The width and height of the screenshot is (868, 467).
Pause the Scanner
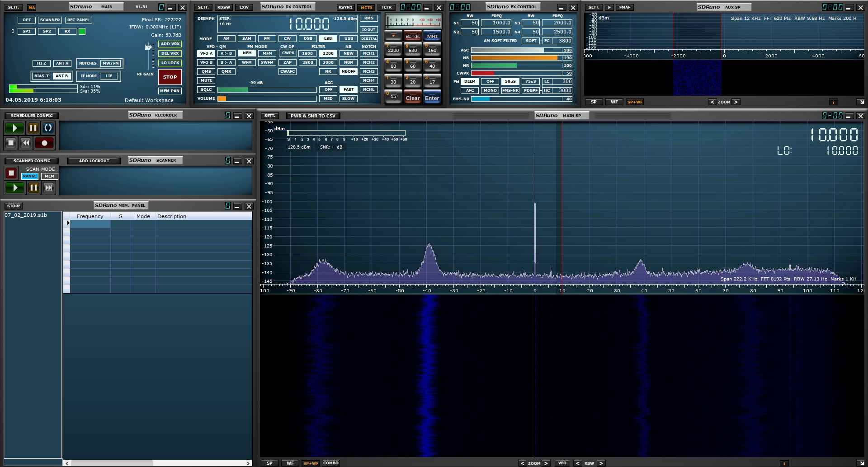(33, 187)
